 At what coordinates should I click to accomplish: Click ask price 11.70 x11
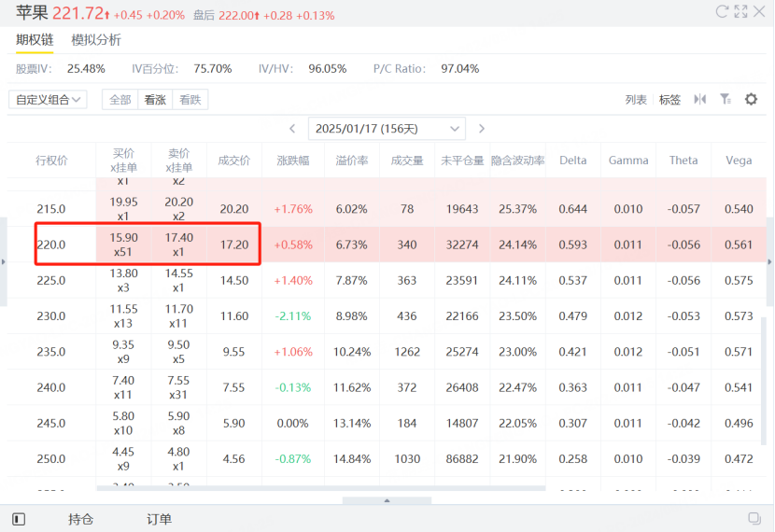[179, 316]
